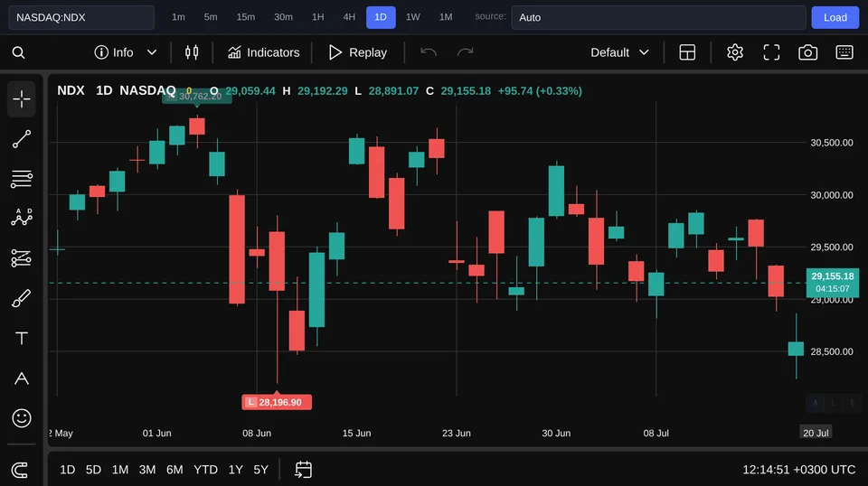Click the 30,500.00 price axis label

tap(832, 143)
